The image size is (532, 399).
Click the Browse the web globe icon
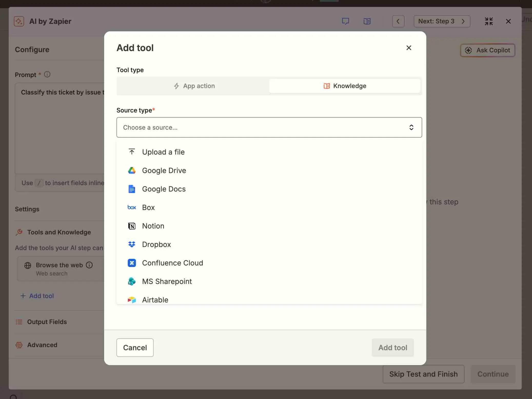28,265
